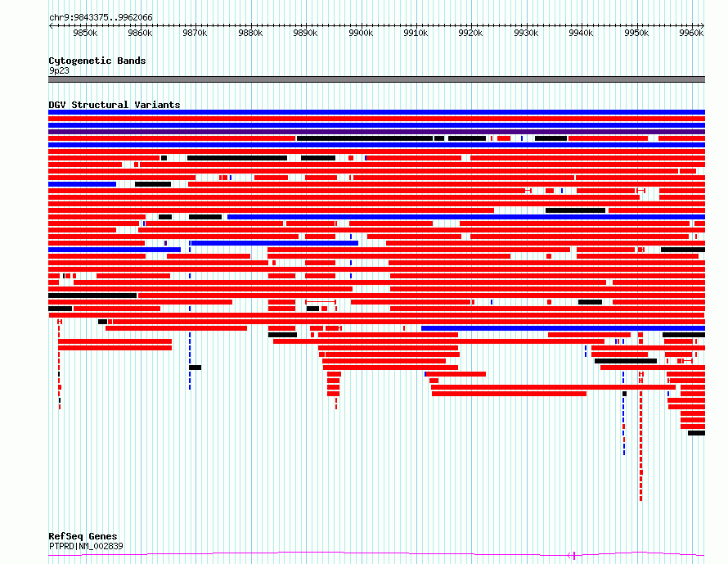This screenshot has width=728, height=564.
Task: Click the 9920k scale tick label
Action: 470,33
